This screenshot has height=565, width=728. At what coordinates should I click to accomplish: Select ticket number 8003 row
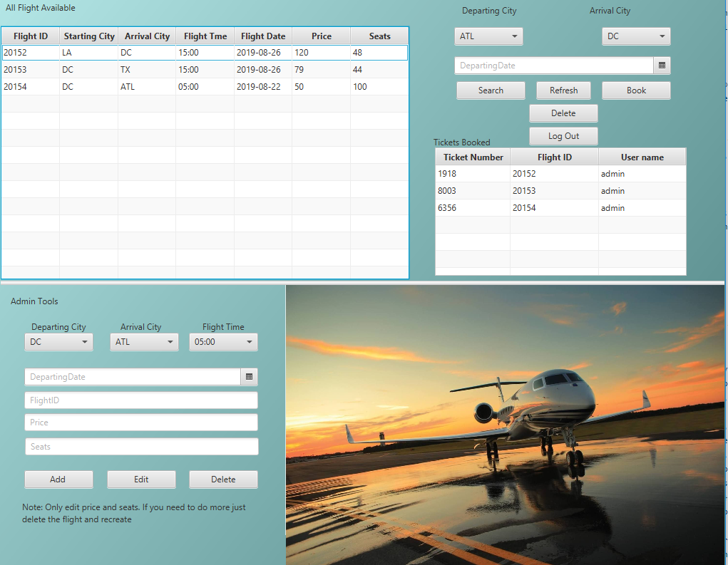[x=560, y=191]
